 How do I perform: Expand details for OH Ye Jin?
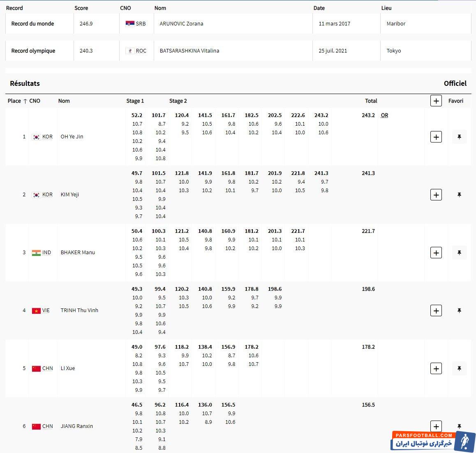[x=436, y=137]
